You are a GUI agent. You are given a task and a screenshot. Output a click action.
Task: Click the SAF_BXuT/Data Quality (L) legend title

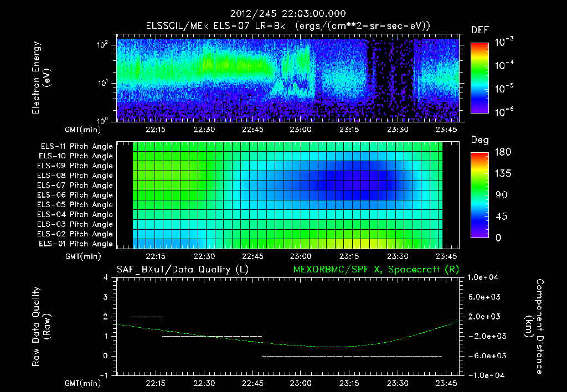click(183, 270)
